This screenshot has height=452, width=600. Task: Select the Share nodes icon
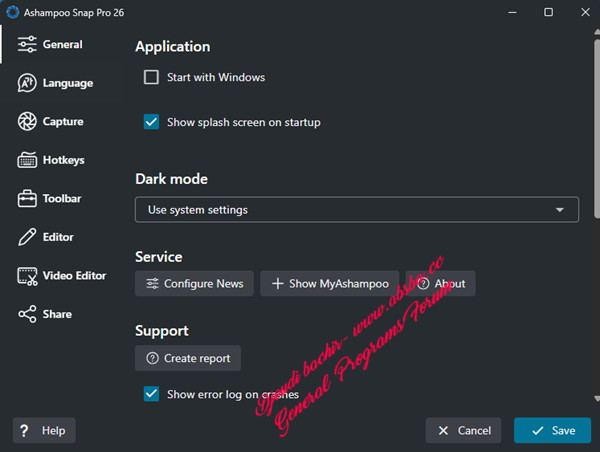point(27,314)
